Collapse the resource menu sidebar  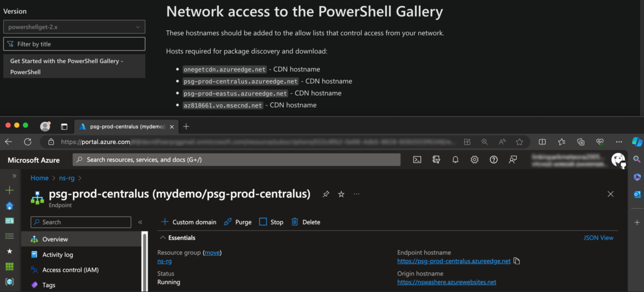[140, 222]
